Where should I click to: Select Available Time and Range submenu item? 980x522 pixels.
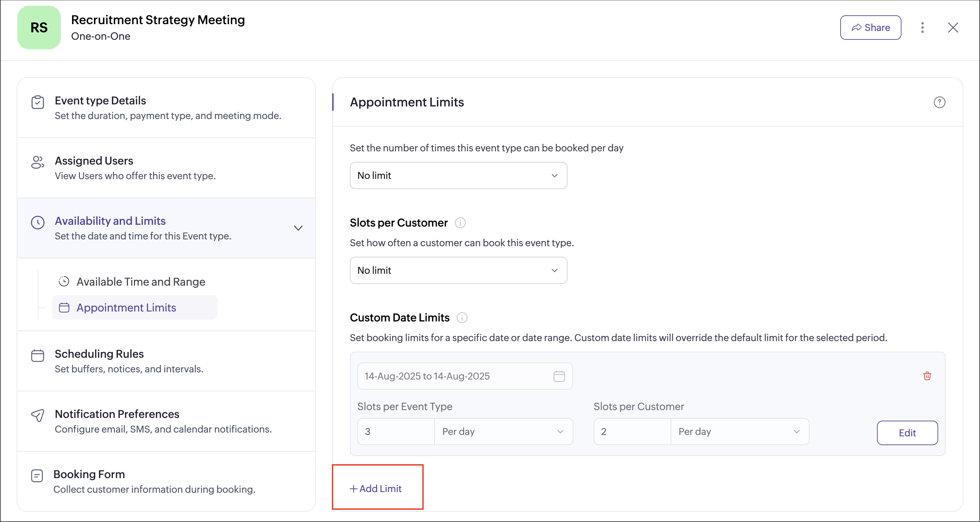click(x=140, y=282)
